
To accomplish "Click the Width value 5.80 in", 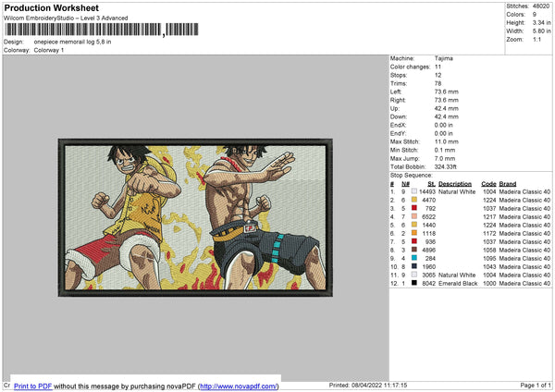I will pos(542,31).
